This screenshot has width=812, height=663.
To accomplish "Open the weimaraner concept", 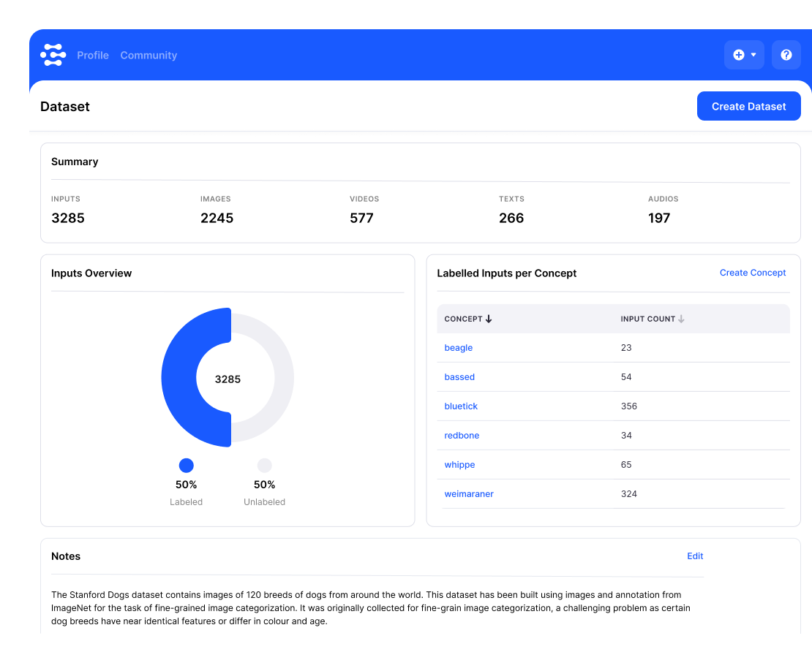I will pos(469,494).
